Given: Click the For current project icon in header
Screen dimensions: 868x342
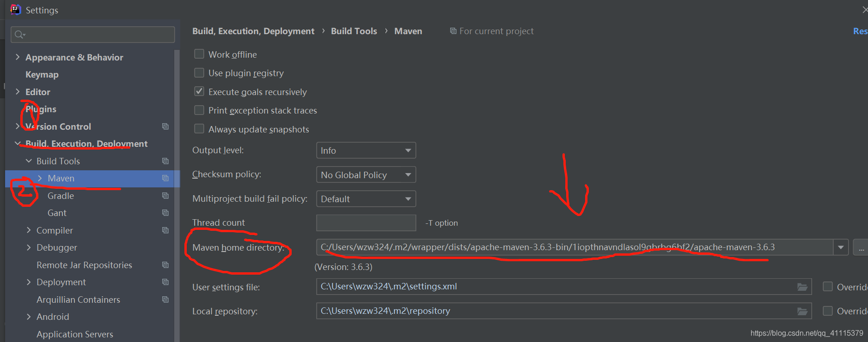Looking at the screenshot, I should [x=453, y=31].
